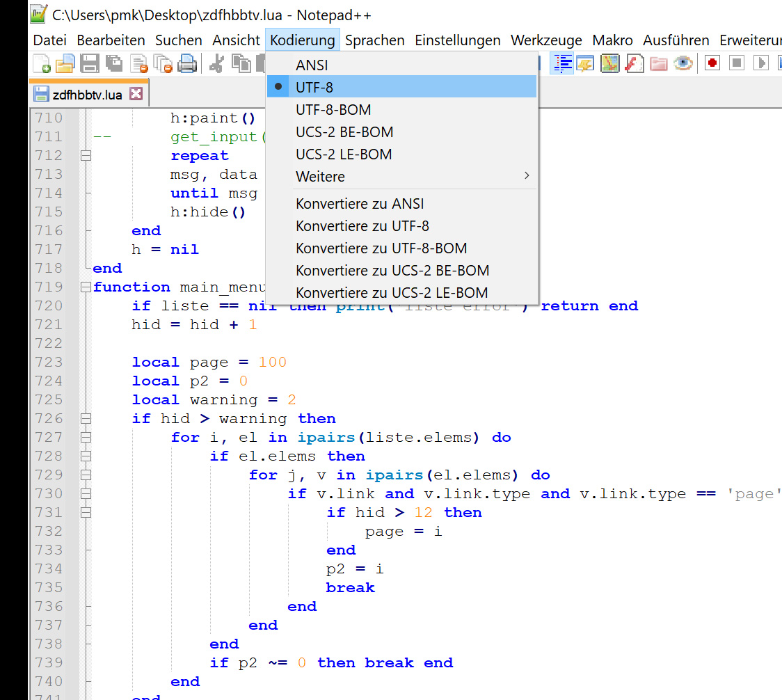Collapse the fold marker at line 726
This screenshot has width=782, height=700.
(x=86, y=419)
